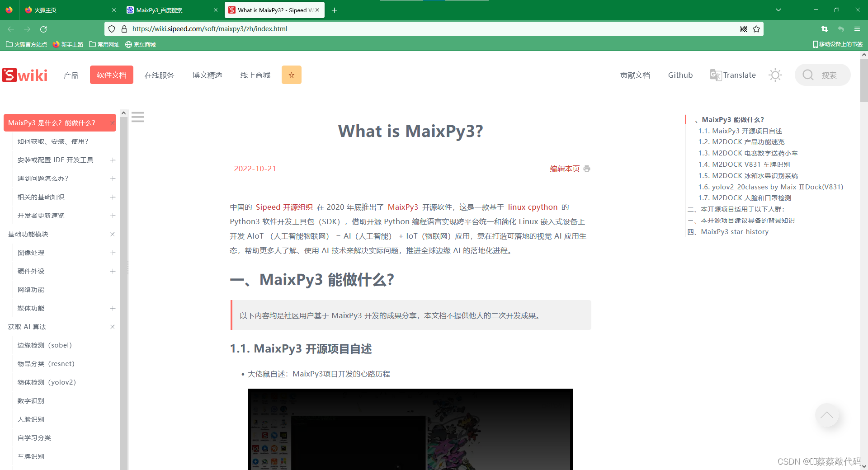Open the 博文精选 nav item
This screenshot has height=470, width=868.
[207, 75]
